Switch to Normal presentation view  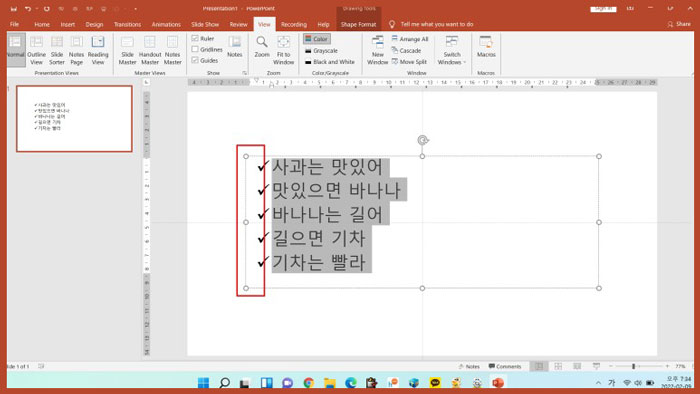click(x=16, y=50)
